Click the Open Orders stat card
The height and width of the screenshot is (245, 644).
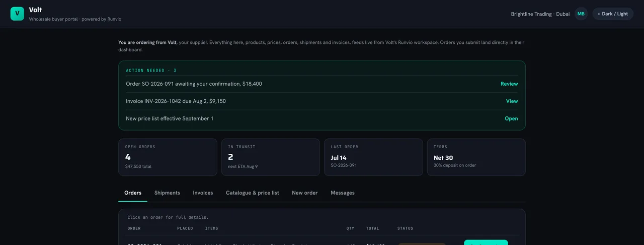[168, 157]
